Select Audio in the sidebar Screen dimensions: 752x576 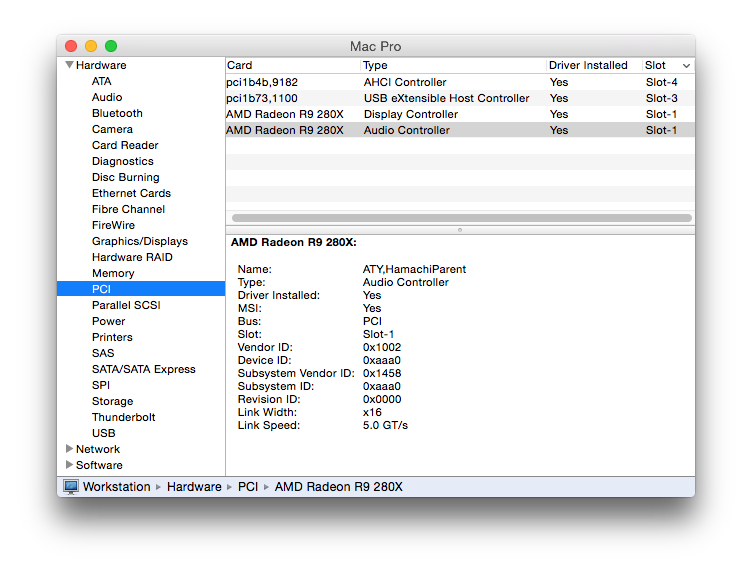[x=107, y=97]
